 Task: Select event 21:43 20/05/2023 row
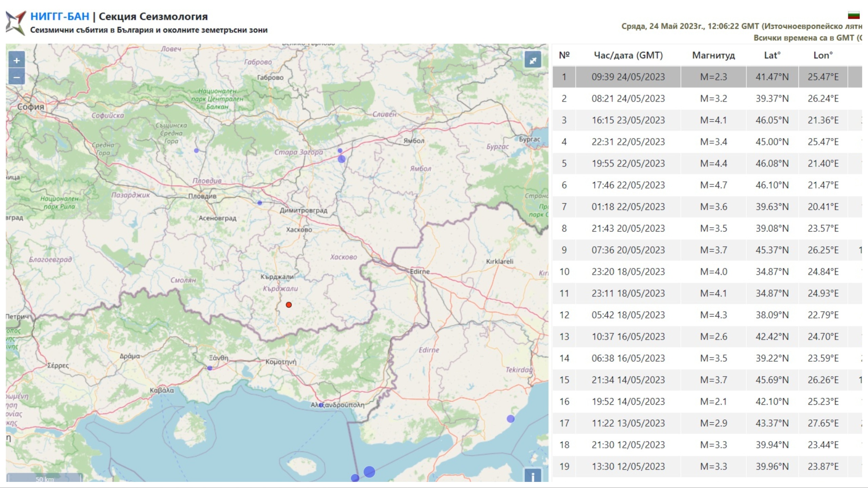[707, 228]
